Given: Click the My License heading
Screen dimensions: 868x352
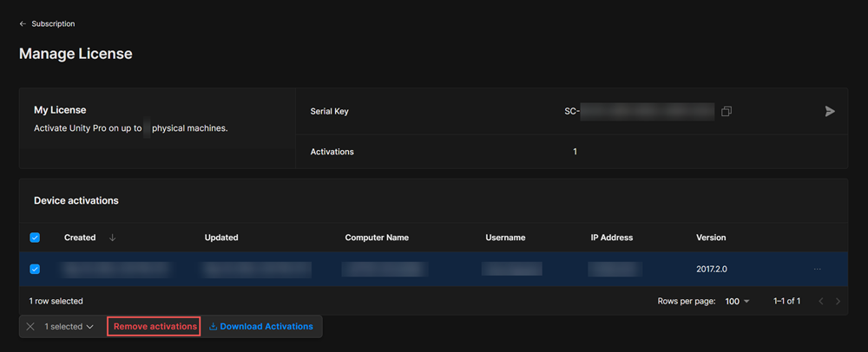Looking at the screenshot, I should point(60,110).
